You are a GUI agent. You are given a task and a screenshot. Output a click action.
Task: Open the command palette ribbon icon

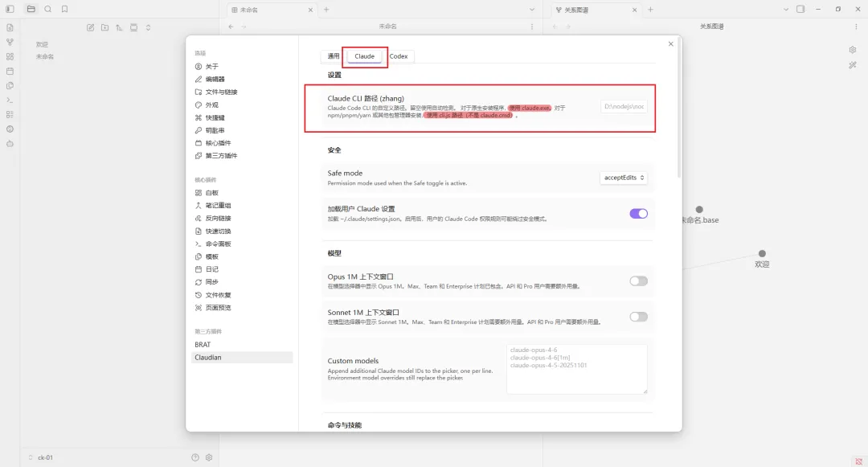click(10, 100)
